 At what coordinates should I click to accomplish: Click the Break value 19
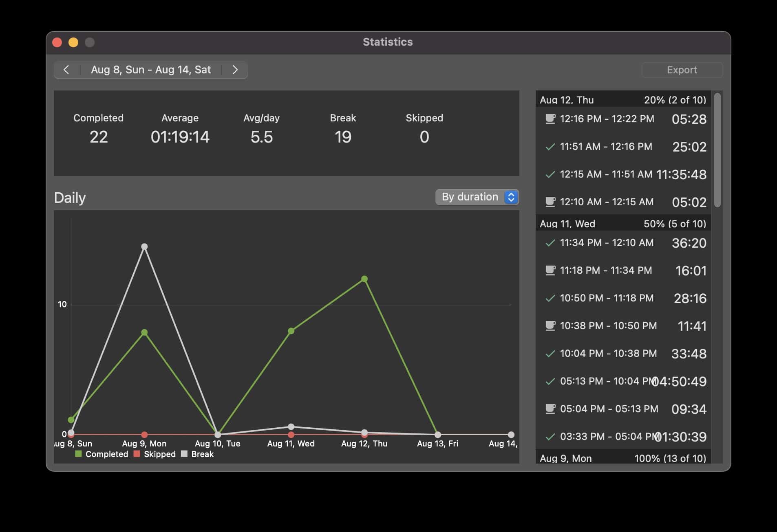pos(343,137)
